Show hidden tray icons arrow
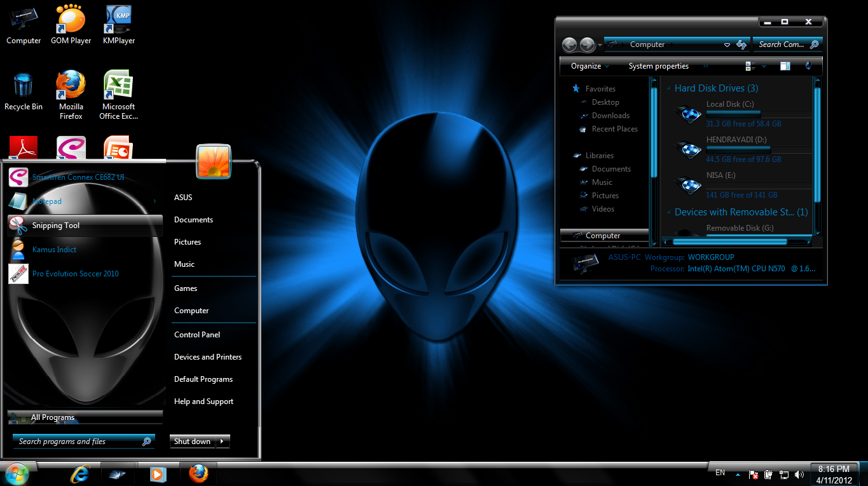 tap(738, 474)
